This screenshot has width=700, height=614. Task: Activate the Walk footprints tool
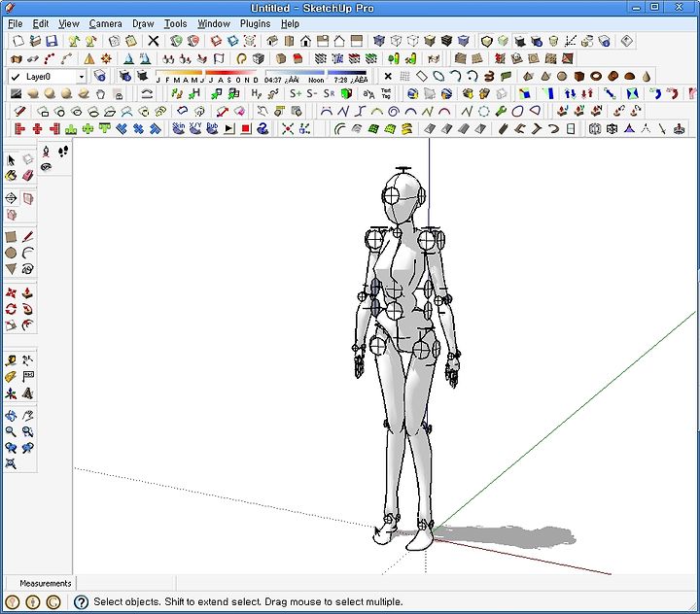click(63, 152)
